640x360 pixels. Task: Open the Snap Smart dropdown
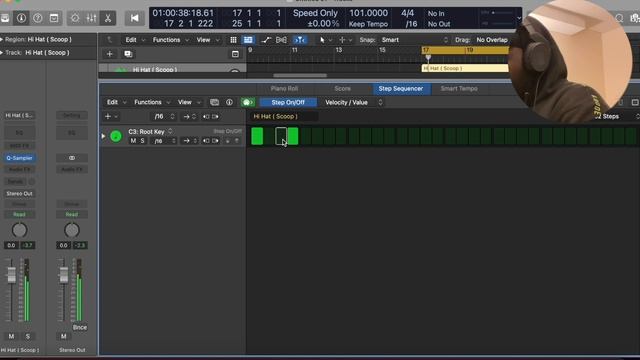[x=414, y=40]
